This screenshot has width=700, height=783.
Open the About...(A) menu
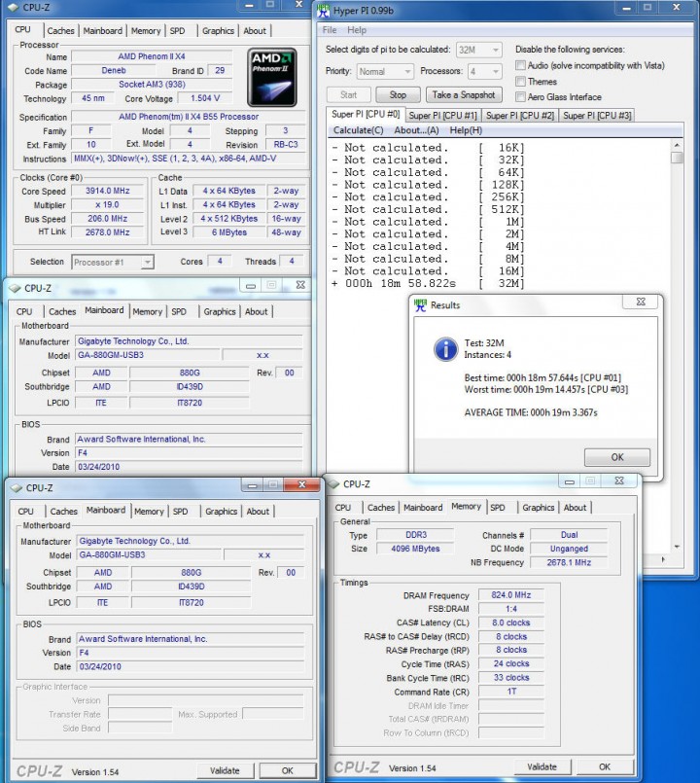tap(416, 130)
